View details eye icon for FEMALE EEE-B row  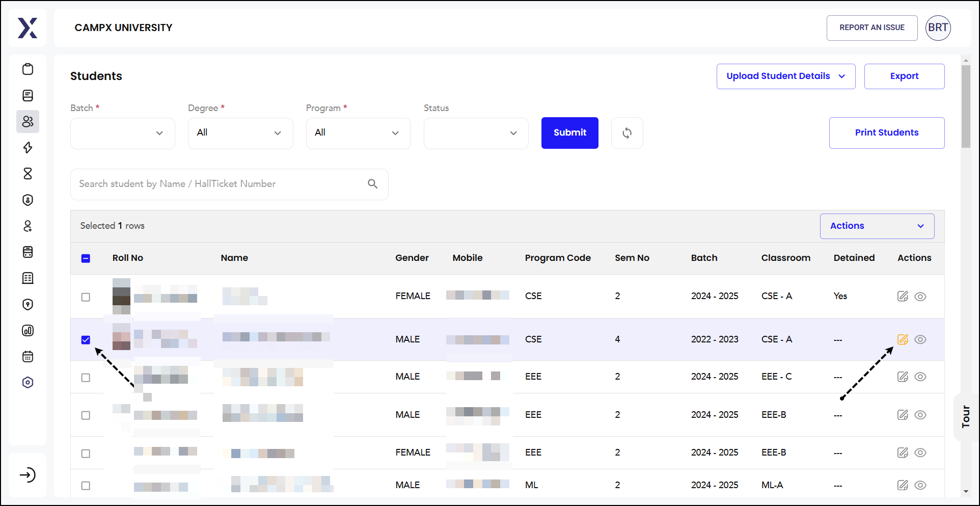coord(920,452)
